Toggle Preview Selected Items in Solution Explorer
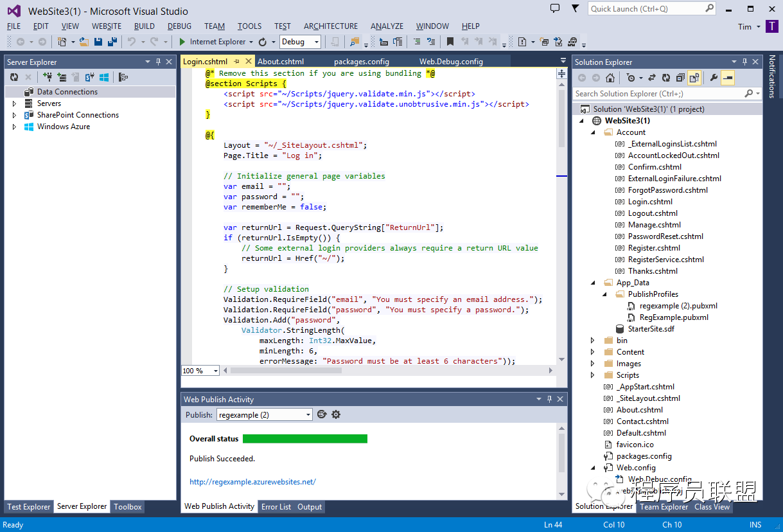This screenshot has width=783, height=532. click(728, 78)
